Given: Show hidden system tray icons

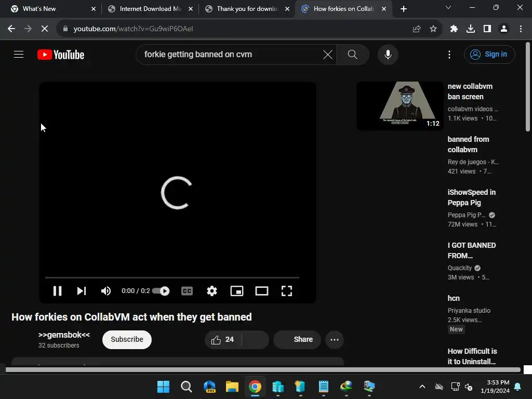Looking at the screenshot, I should 422,387.
